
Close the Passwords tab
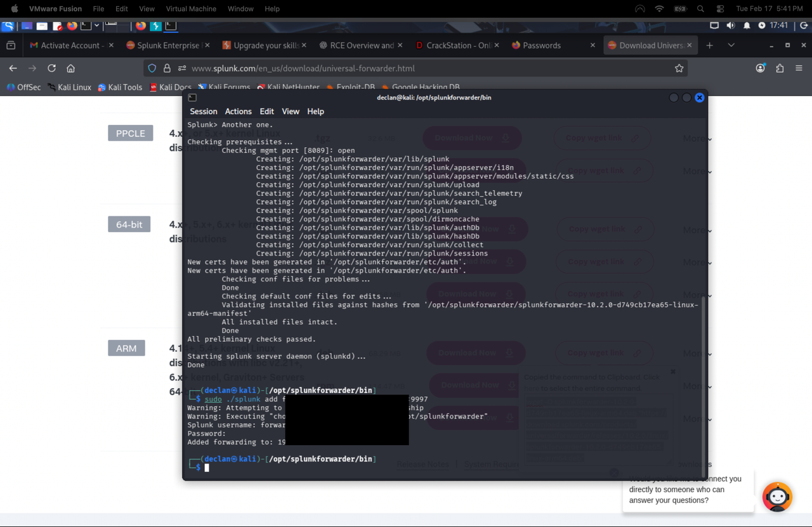click(593, 46)
